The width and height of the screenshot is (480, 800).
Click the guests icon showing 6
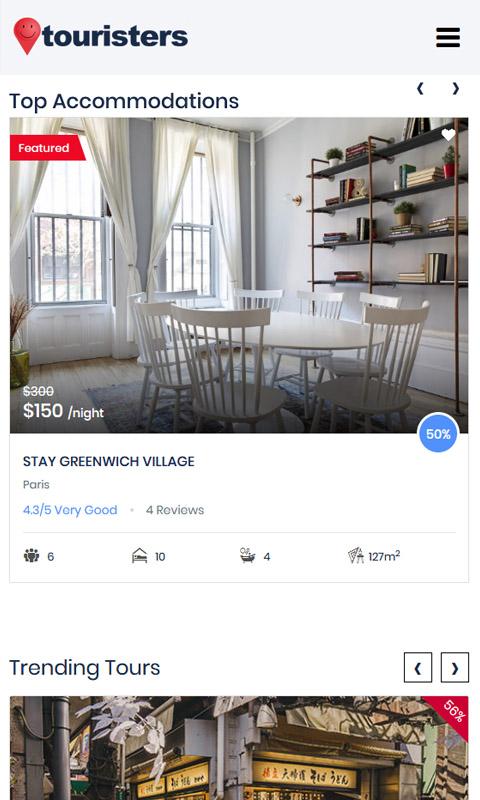[x=31, y=556]
